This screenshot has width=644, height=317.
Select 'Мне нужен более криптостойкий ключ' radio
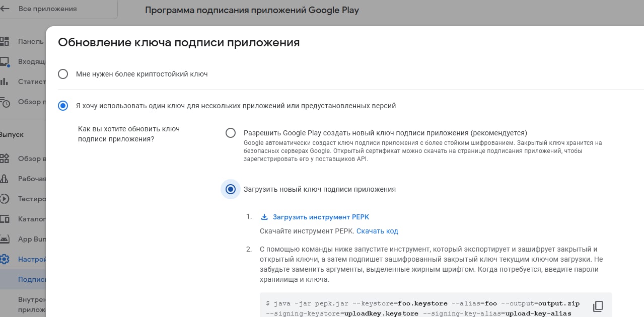[x=63, y=74]
